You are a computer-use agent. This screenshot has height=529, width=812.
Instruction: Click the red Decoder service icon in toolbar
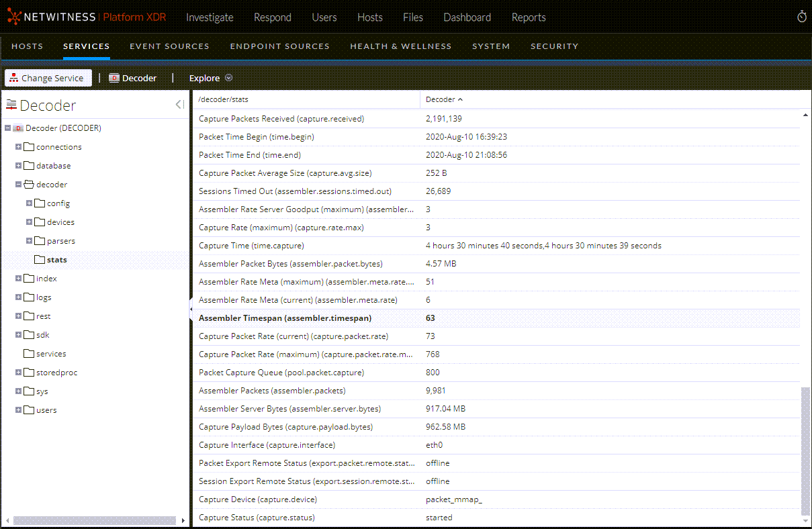point(114,77)
